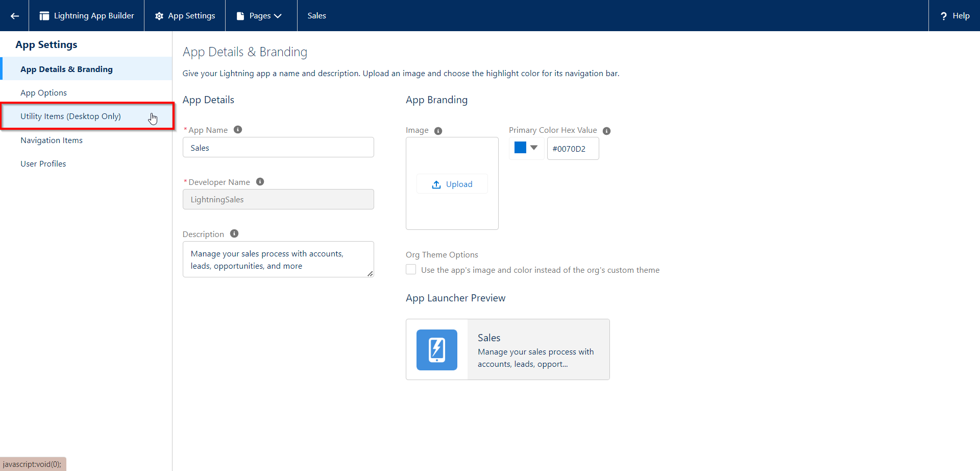Click the blue primary color swatch
Image resolution: width=980 pixels, height=471 pixels.
(x=520, y=148)
